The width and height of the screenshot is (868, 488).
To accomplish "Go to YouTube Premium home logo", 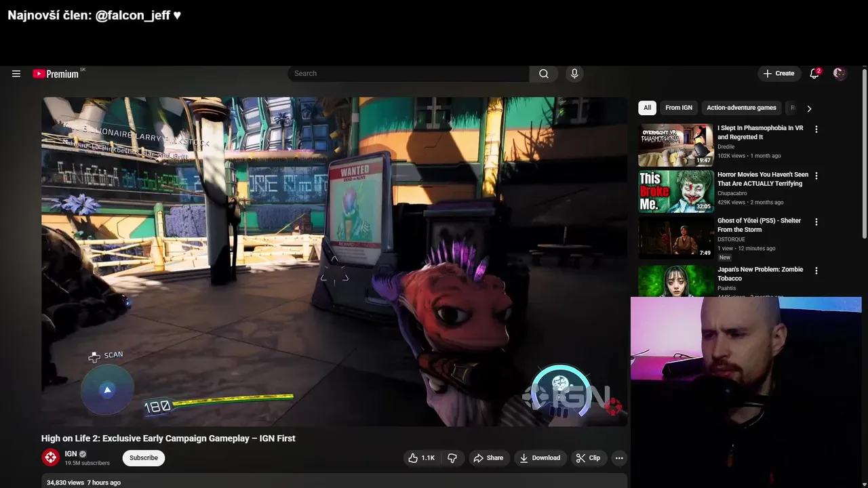I will tap(57, 74).
